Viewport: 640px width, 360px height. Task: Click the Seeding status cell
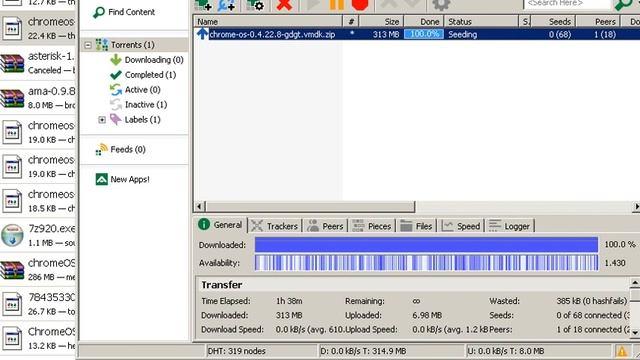pos(462,35)
